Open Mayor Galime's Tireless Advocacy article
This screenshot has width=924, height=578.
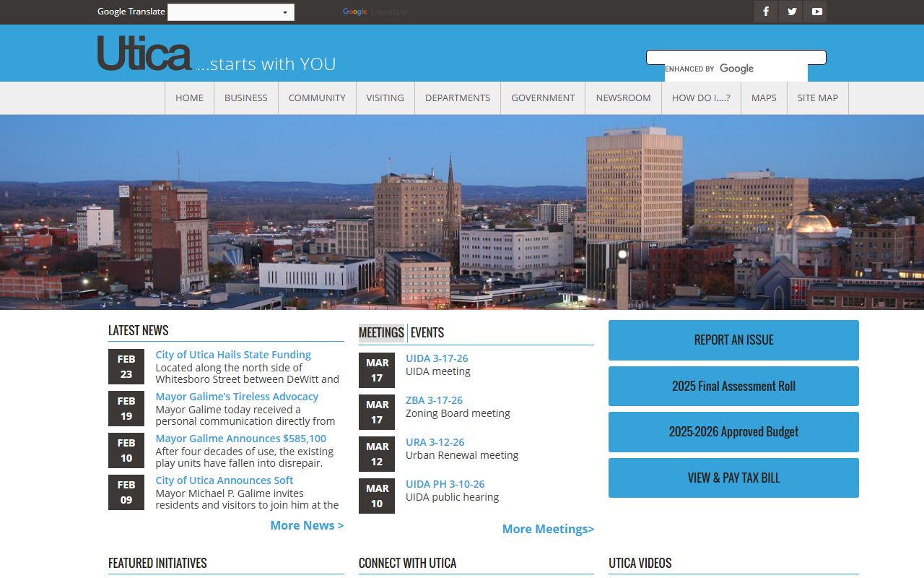(x=237, y=397)
